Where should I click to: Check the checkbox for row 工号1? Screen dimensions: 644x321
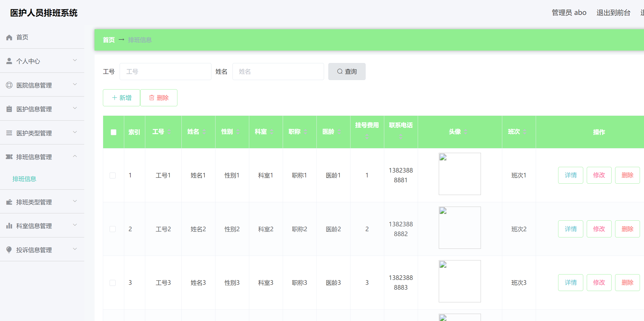(x=113, y=175)
